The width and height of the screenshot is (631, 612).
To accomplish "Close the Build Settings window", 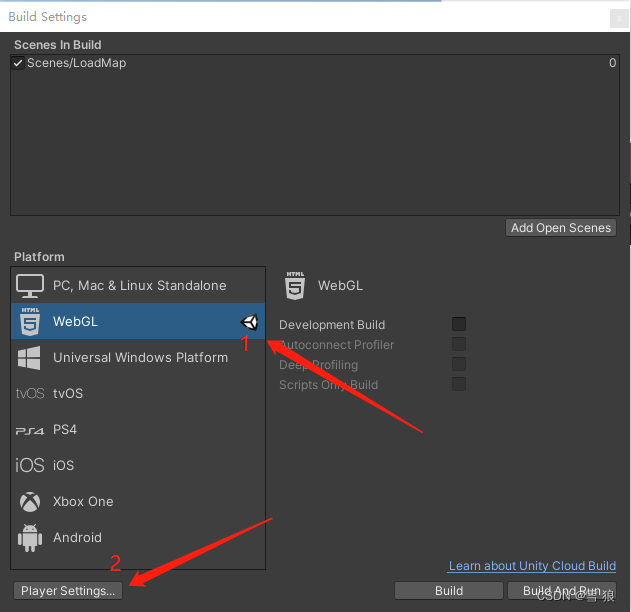I will [x=619, y=18].
